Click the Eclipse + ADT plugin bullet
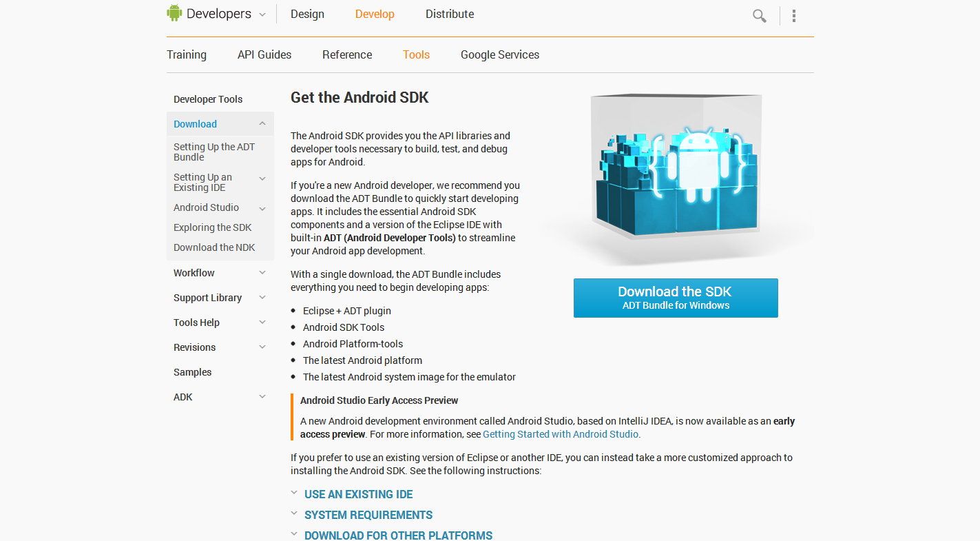980x541 pixels. click(346, 311)
